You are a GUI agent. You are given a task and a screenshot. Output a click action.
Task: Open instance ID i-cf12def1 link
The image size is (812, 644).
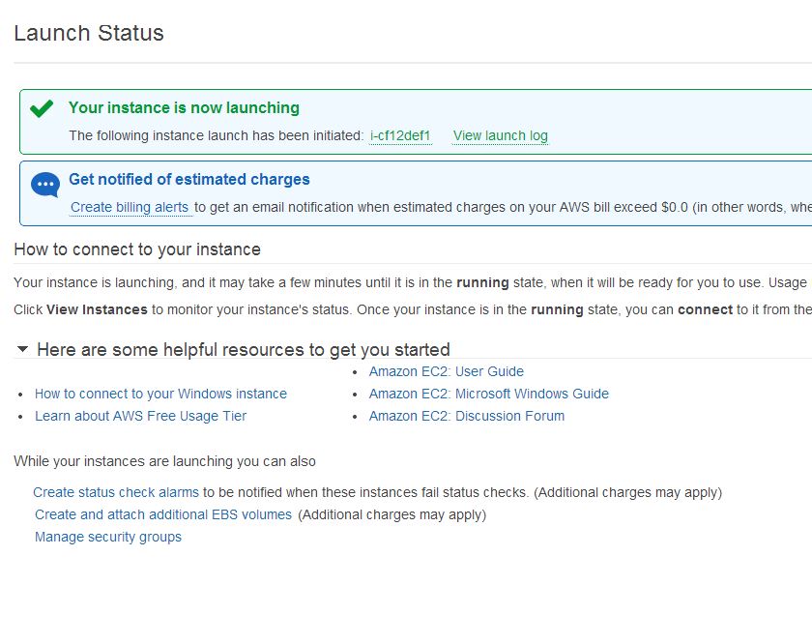[x=400, y=136]
